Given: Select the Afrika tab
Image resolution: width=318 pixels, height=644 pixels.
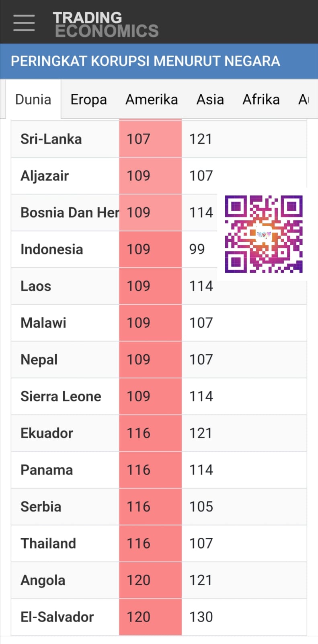Looking at the screenshot, I should tap(261, 99).
